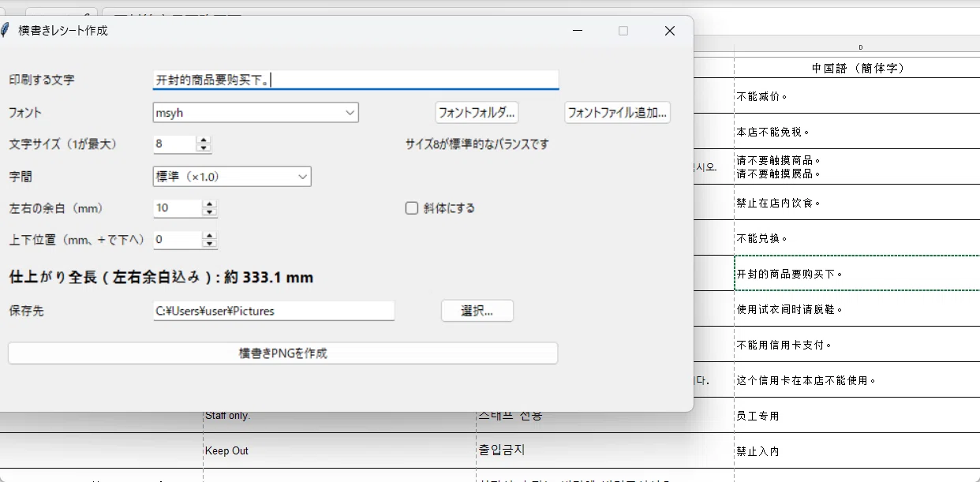This screenshot has height=482, width=980.
Task: Click the 左右の余白 value field showing 10
Action: [178, 208]
